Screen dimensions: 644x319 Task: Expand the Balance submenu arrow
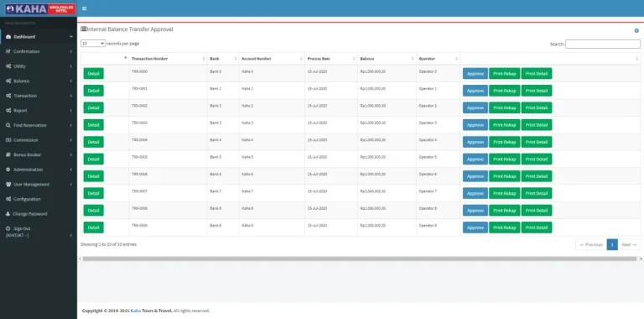[x=71, y=81]
